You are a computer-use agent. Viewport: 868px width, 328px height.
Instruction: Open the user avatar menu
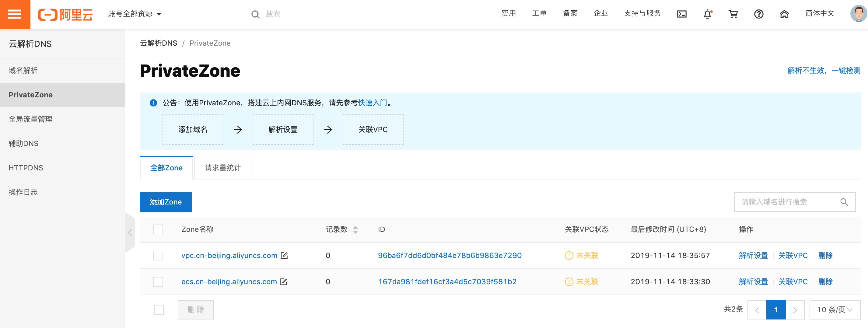point(859,14)
